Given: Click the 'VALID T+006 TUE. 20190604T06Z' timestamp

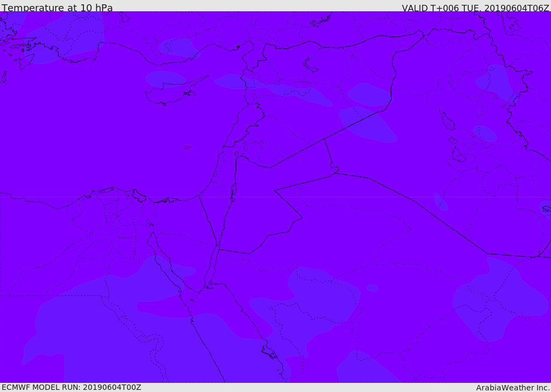Looking at the screenshot, I should pos(476,8).
